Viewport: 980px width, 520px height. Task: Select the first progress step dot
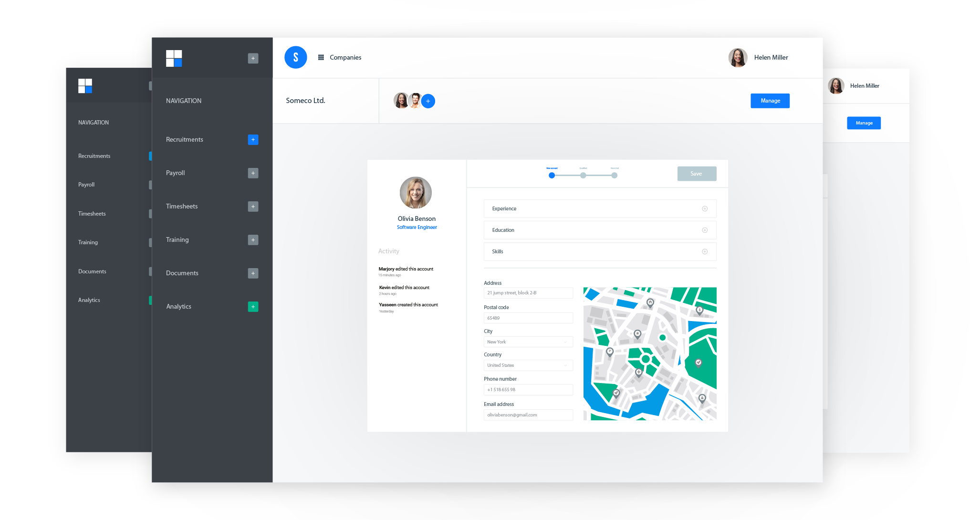point(552,176)
